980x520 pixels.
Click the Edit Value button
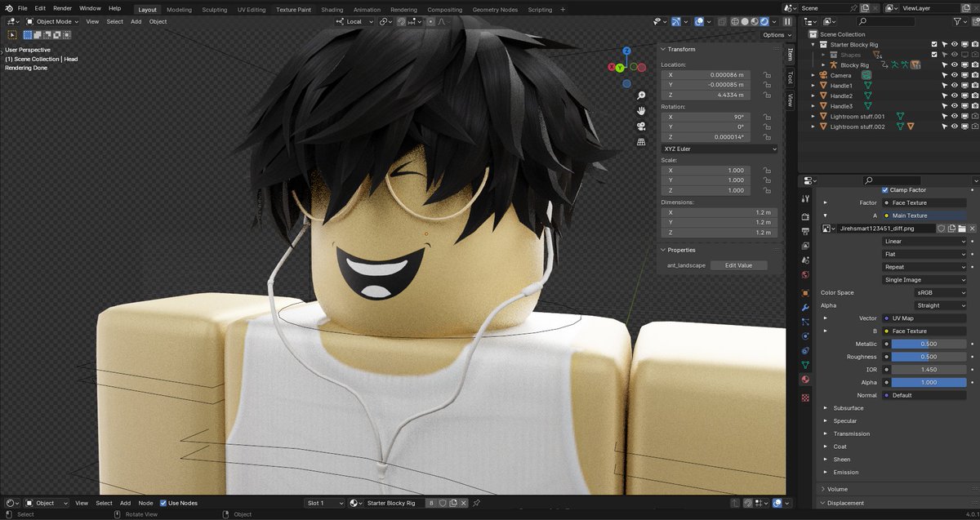point(738,265)
